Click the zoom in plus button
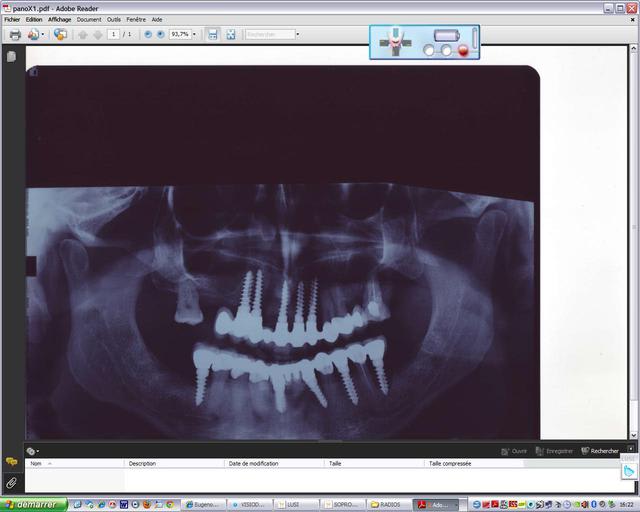This screenshot has width=640, height=512. tap(160, 34)
